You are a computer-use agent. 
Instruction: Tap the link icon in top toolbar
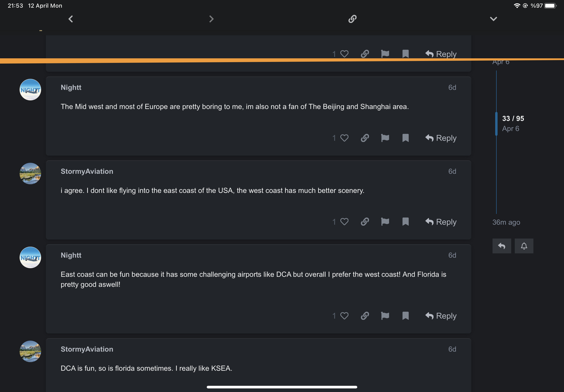pyautogui.click(x=352, y=19)
